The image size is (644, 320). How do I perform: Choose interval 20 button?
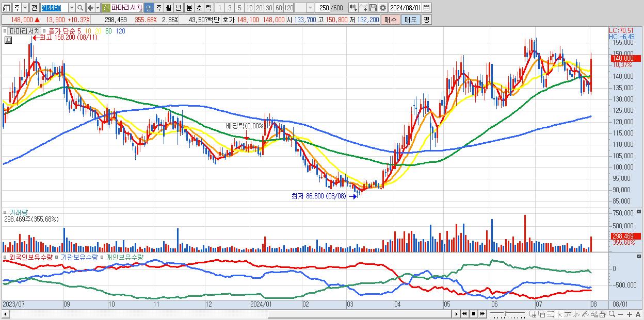coord(259,8)
